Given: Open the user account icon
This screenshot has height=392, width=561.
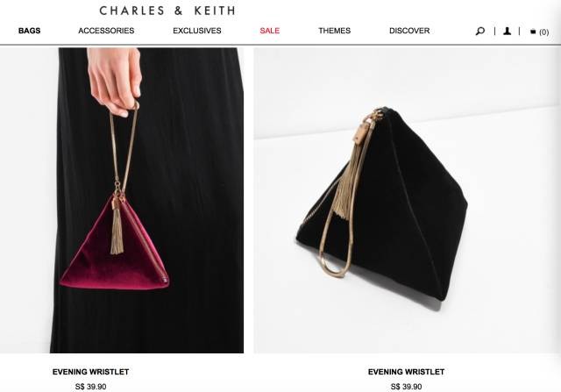Looking at the screenshot, I should pyautogui.click(x=507, y=32).
